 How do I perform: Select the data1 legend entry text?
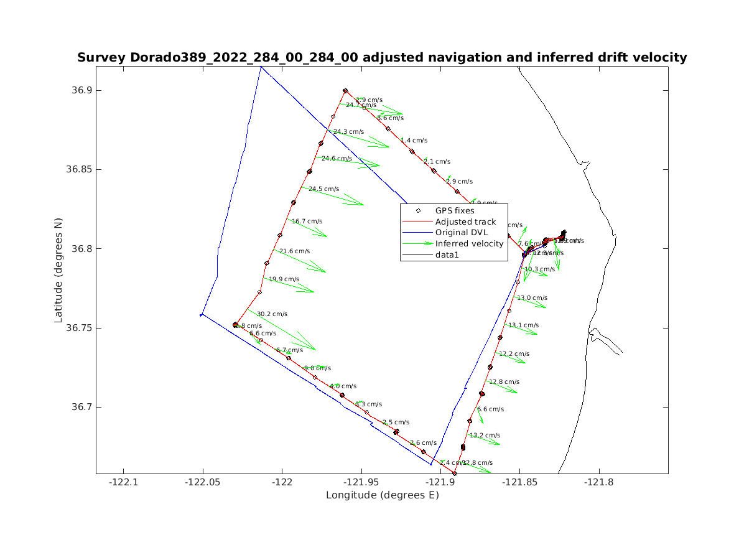tap(447, 255)
